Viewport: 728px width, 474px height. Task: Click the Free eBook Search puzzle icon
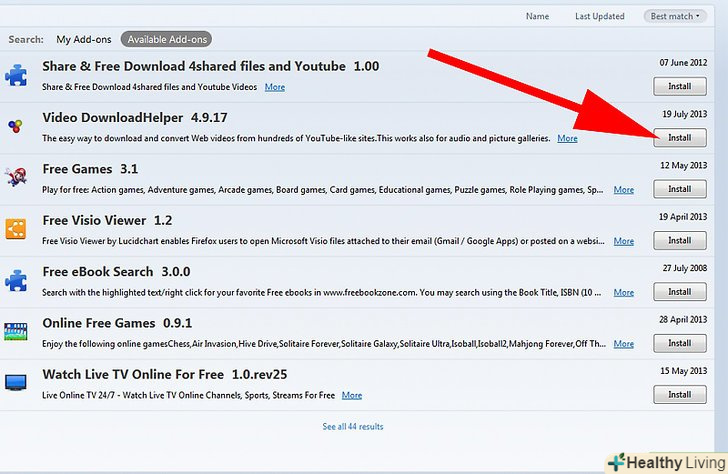(x=16, y=280)
